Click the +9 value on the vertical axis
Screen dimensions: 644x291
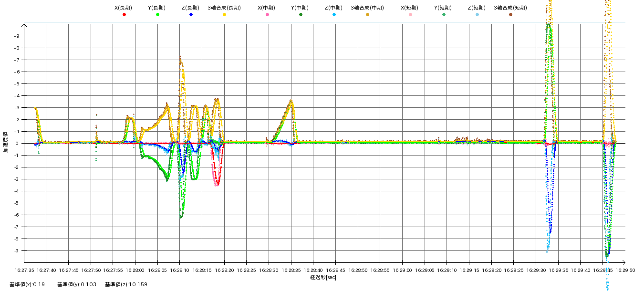click(17, 36)
